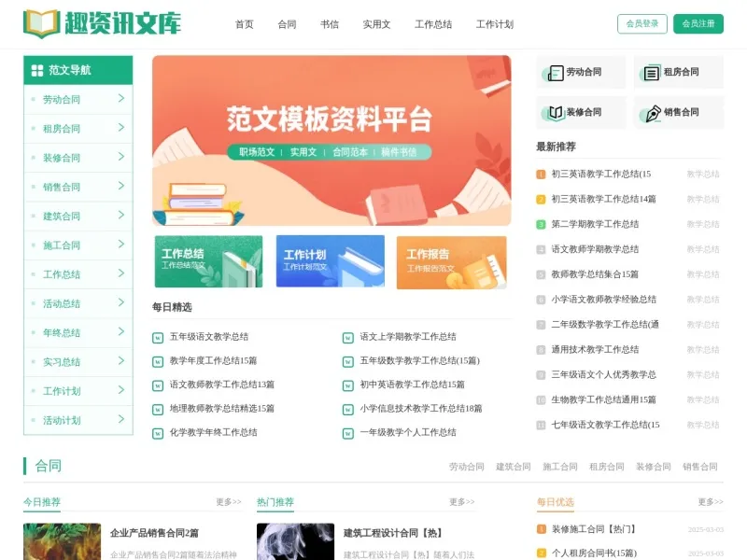Image resolution: width=747 pixels, height=560 pixels.
Task: Open 工作计划 in sidebar list
Action: click(62, 391)
